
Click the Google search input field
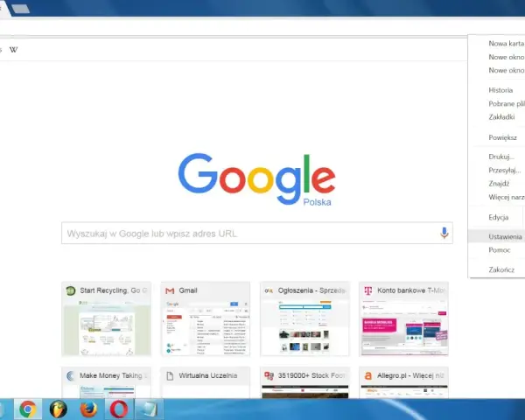tap(257, 233)
